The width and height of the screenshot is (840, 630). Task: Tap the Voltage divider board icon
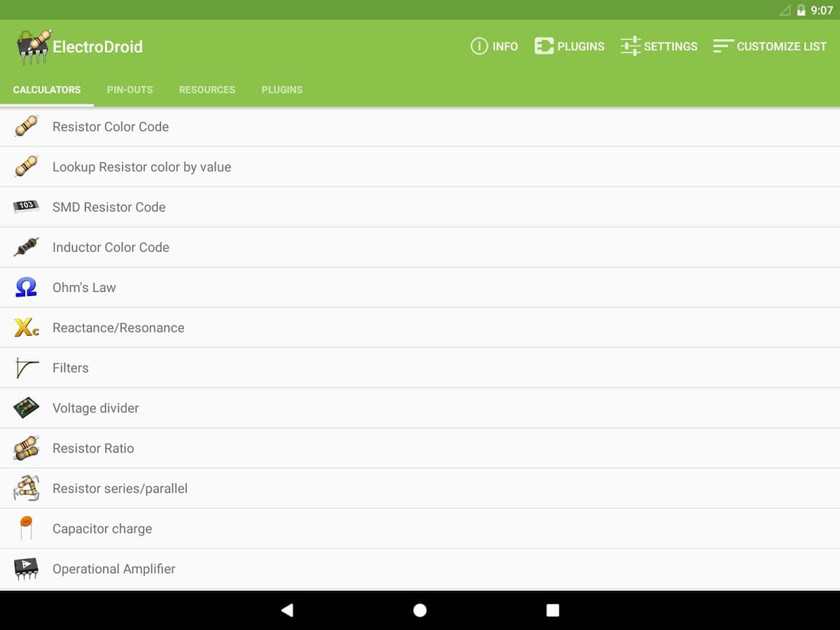click(x=26, y=408)
